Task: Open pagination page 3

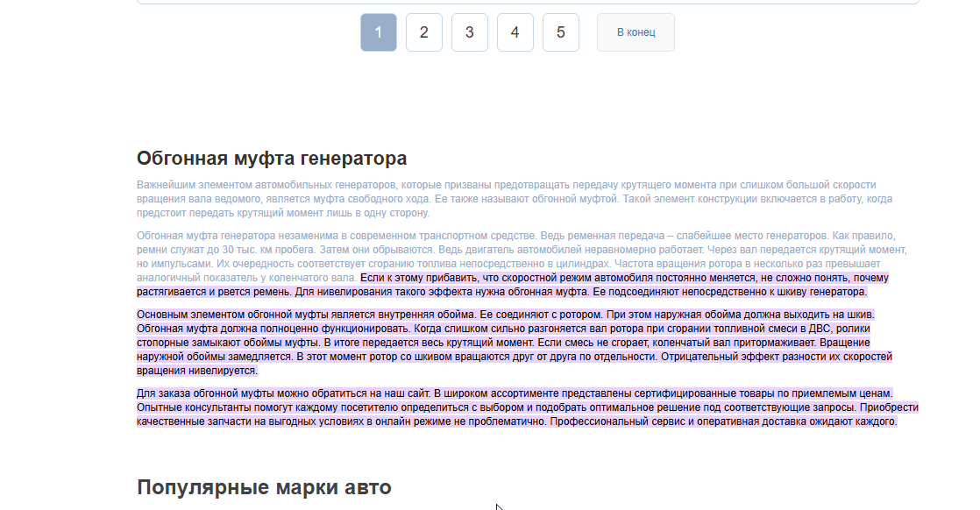Action: 469,32
